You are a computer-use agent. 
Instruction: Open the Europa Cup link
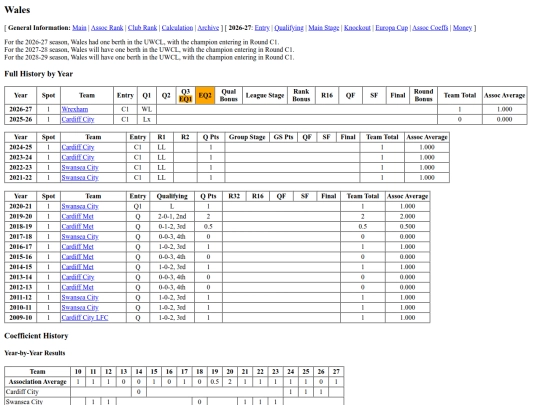point(391,28)
